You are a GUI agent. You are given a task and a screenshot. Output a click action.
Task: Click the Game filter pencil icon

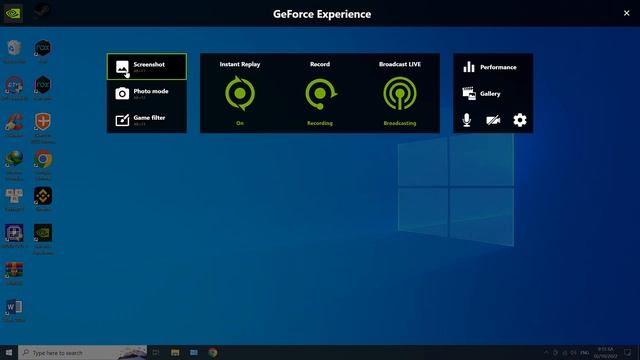[x=122, y=120]
